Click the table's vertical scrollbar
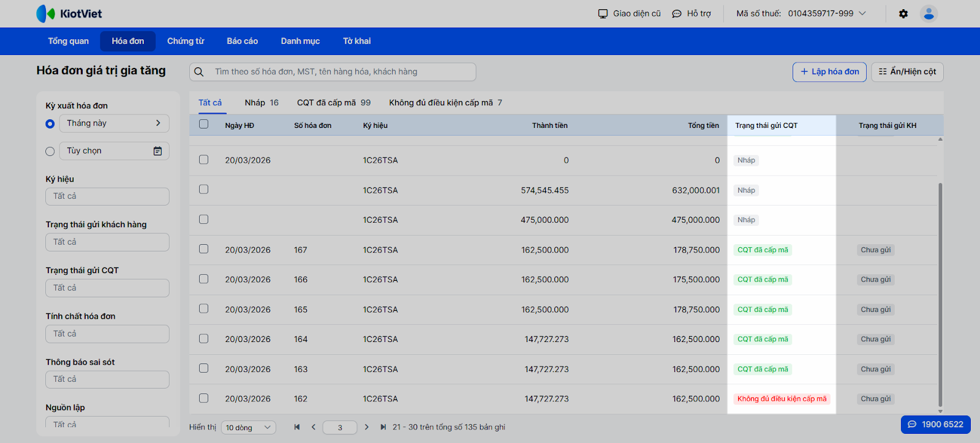Image resolution: width=980 pixels, height=443 pixels. (940, 294)
